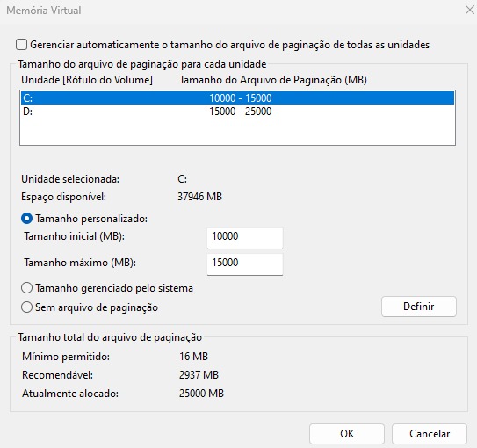The height and width of the screenshot is (448, 477).
Task: Click the 'Gerenciar automaticamente' checkbox label text
Action: (229, 45)
